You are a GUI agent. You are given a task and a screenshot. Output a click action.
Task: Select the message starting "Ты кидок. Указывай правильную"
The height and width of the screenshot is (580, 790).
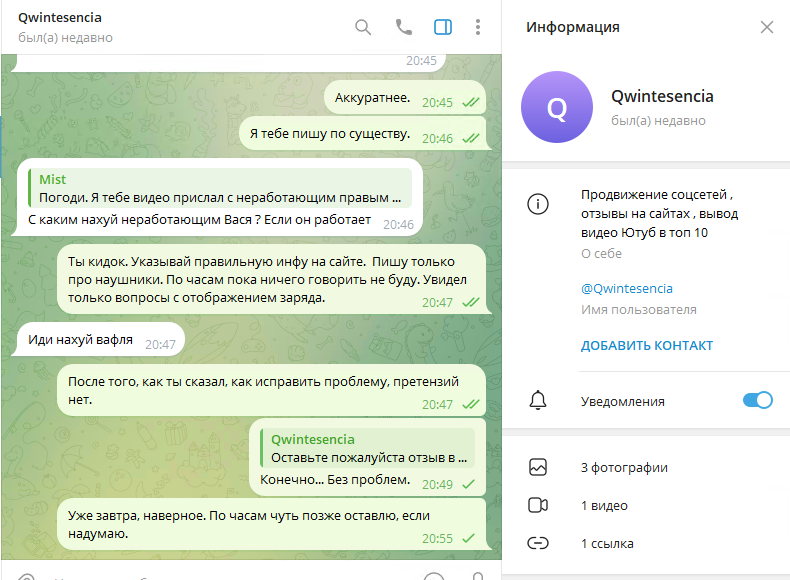click(x=272, y=279)
